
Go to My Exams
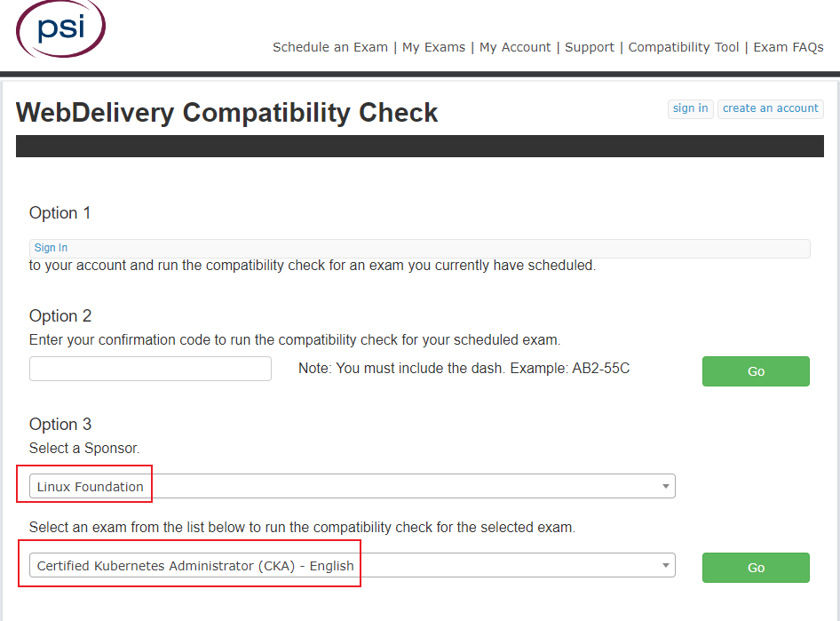click(x=433, y=47)
